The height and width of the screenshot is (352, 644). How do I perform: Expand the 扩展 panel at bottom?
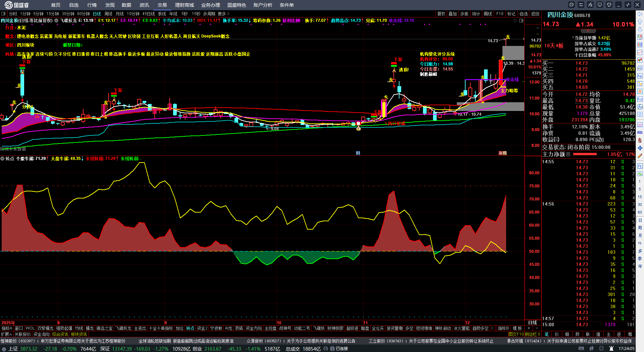click(6, 334)
